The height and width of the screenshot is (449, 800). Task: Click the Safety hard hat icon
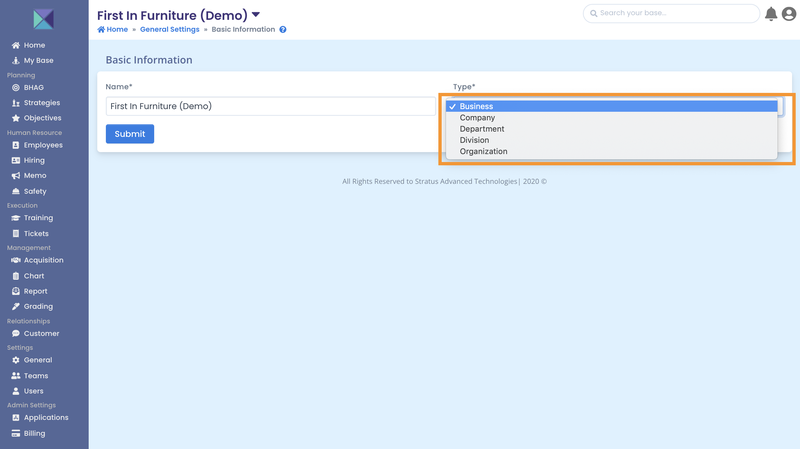16,192
